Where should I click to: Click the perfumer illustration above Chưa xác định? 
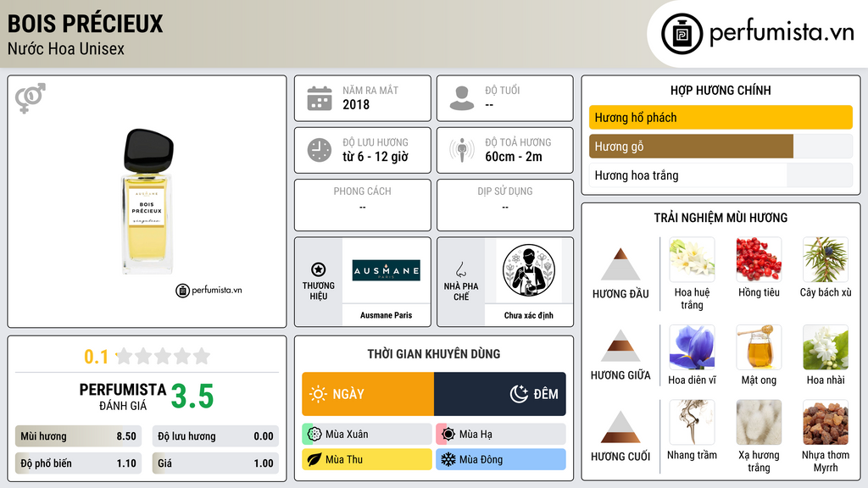pyautogui.click(x=529, y=270)
